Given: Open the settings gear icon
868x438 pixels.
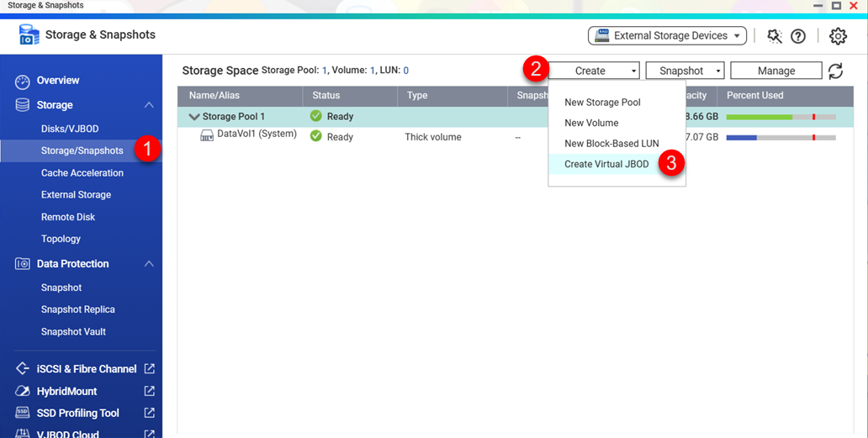Looking at the screenshot, I should pos(838,36).
